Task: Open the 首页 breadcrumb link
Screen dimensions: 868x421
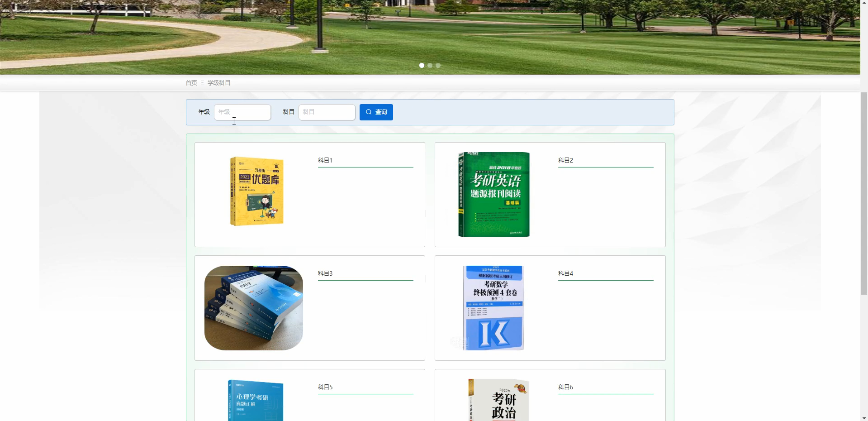Action: pos(191,83)
